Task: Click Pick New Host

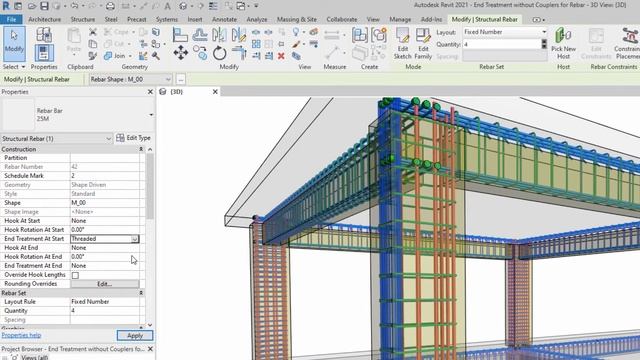Action: pyautogui.click(x=563, y=44)
